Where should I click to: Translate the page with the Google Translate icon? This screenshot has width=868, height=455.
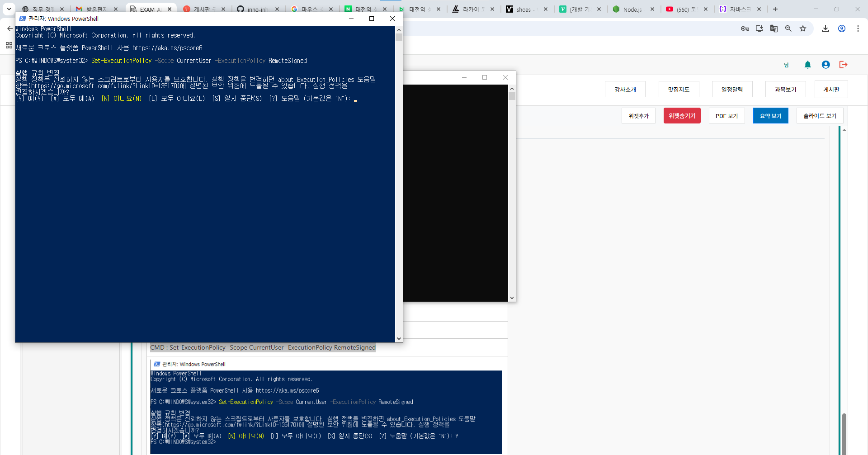click(x=774, y=28)
